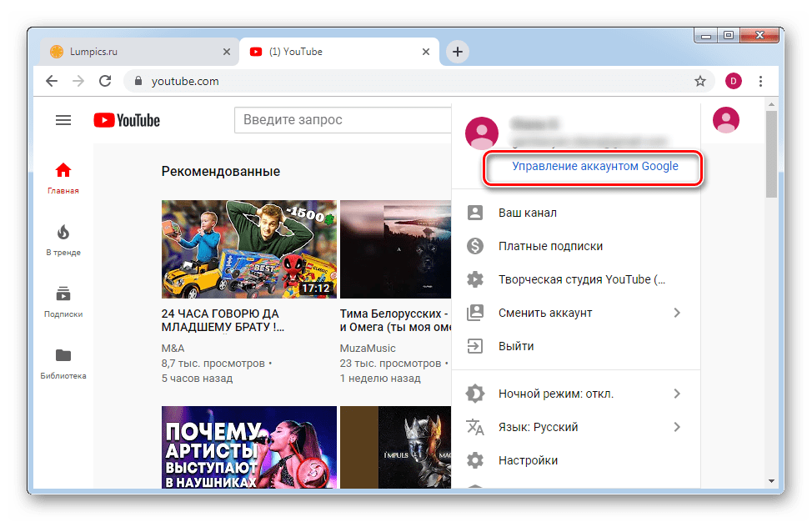Click 1 неделю назад text
812x522 pixels.
(380, 379)
